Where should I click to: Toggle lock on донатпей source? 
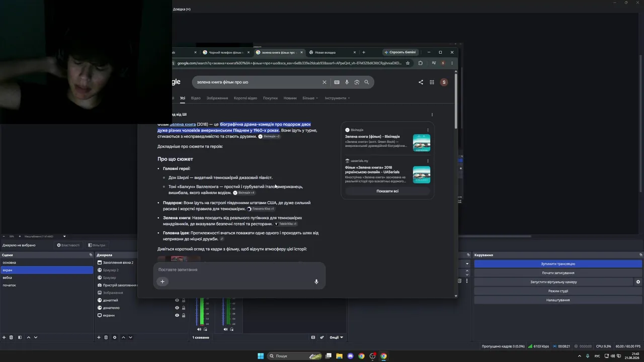click(184, 300)
